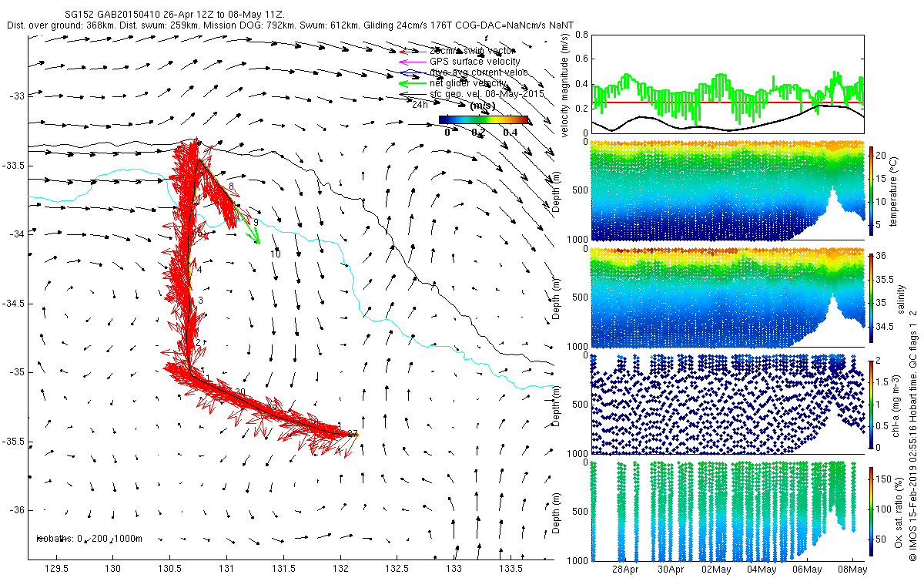Click the '30Apr' date tick label
The width and height of the screenshot is (924, 578).
tap(671, 569)
